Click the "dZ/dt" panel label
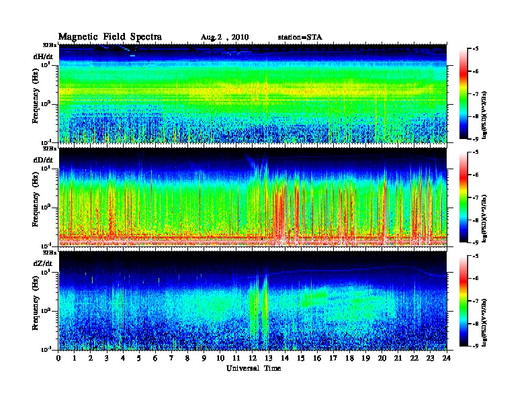532x411 pixels. click(43, 263)
